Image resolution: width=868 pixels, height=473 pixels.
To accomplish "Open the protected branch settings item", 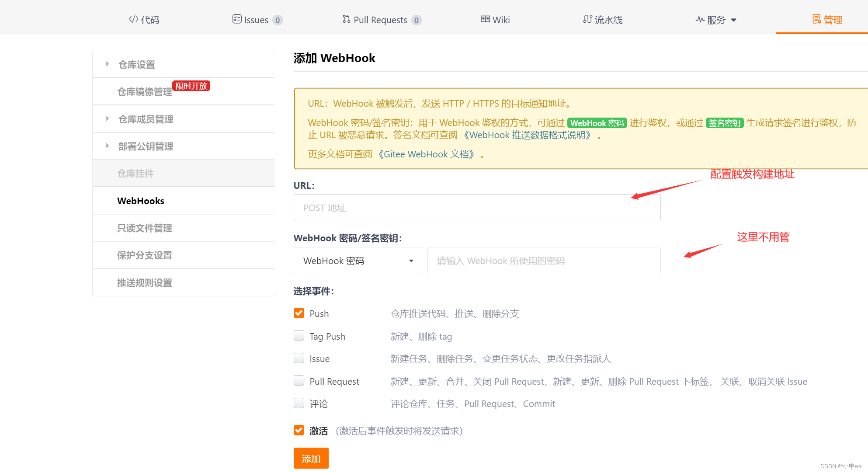I will (145, 255).
